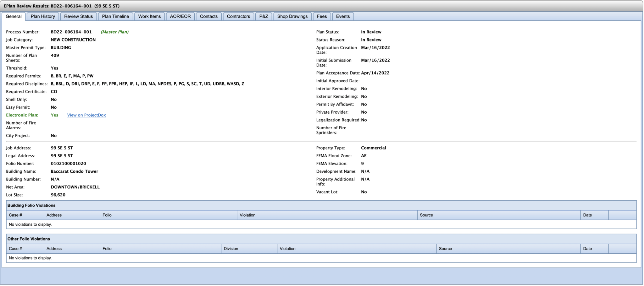The width and height of the screenshot is (644, 286).
Task: Go to the Work Items tab
Action: (149, 16)
